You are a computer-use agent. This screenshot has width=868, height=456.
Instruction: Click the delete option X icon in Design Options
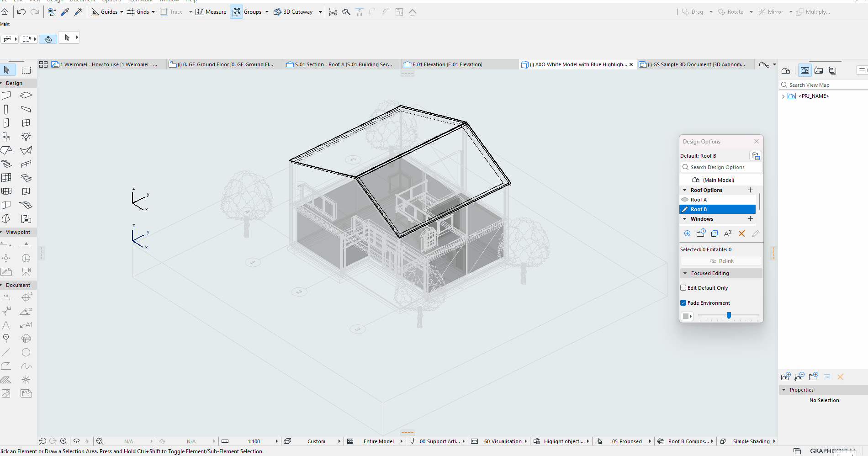tap(742, 233)
